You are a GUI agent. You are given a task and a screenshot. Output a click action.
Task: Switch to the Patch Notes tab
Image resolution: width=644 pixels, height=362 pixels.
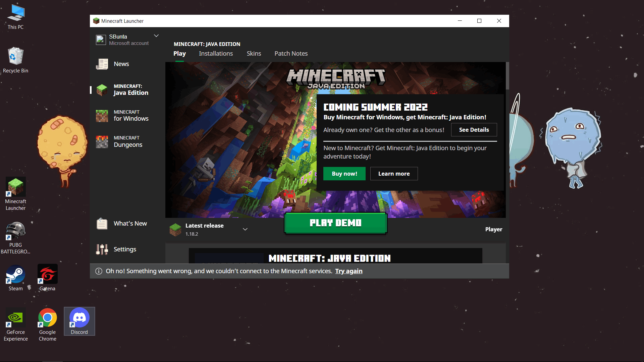(x=291, y=54)
